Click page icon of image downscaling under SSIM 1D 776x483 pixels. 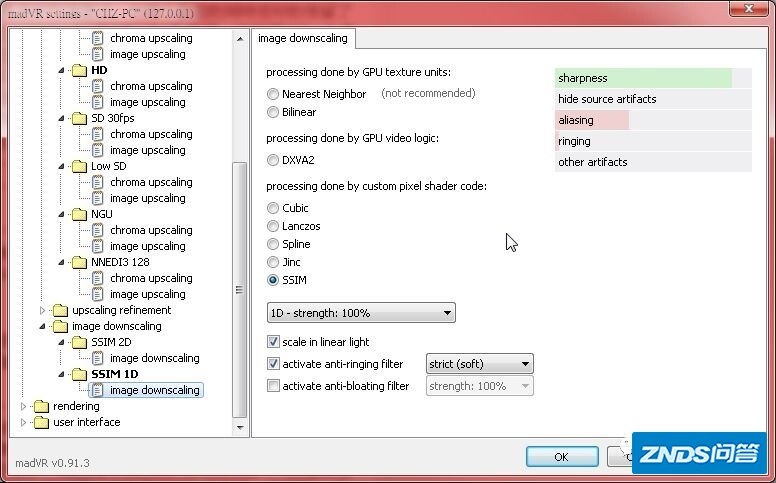point(98,390)
